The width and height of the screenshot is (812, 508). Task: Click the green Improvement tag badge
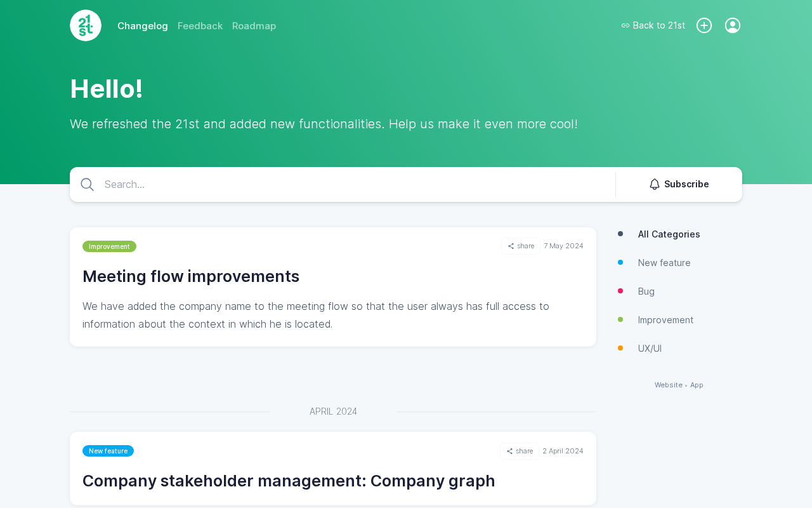point(109,246)
